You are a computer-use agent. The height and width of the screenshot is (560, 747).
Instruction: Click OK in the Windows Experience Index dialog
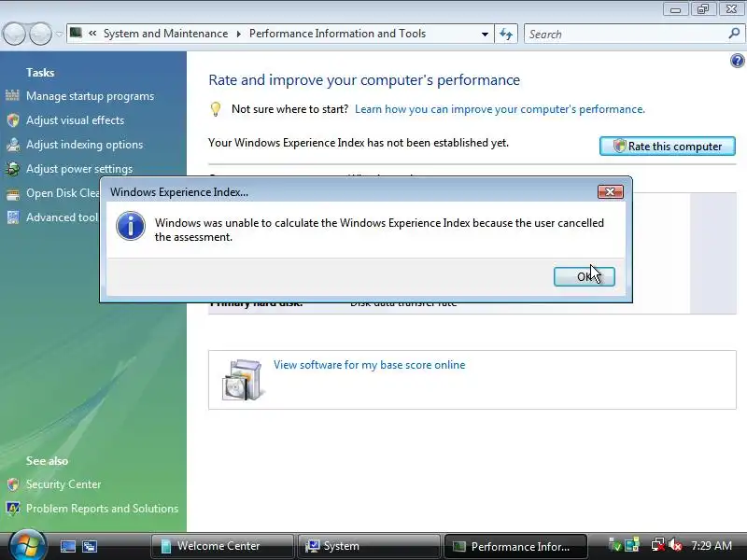point(585,276)
